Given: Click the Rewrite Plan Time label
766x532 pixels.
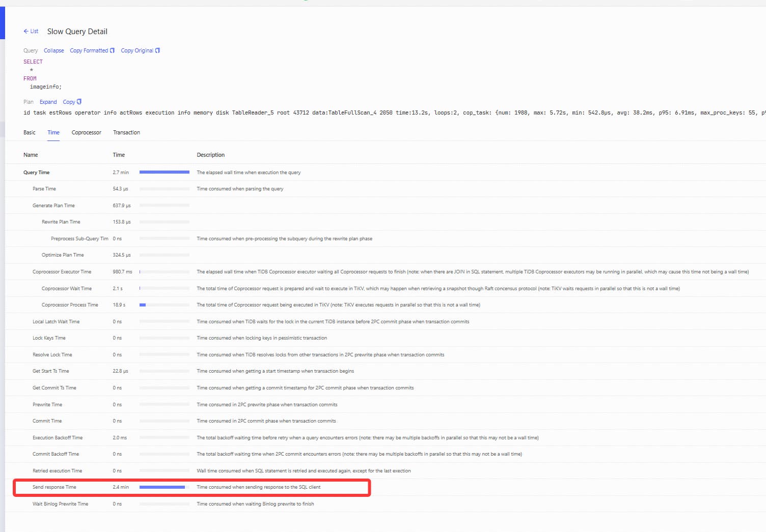Looking at the screenshot, I should tap(61, 222).
